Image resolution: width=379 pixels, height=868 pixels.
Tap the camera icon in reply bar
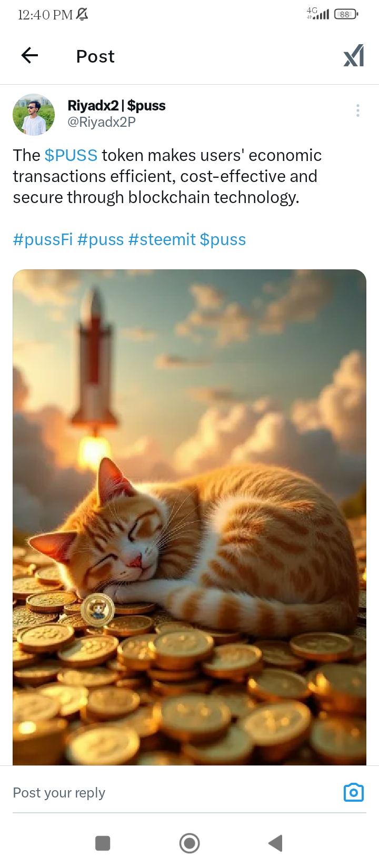coord(354,792)
